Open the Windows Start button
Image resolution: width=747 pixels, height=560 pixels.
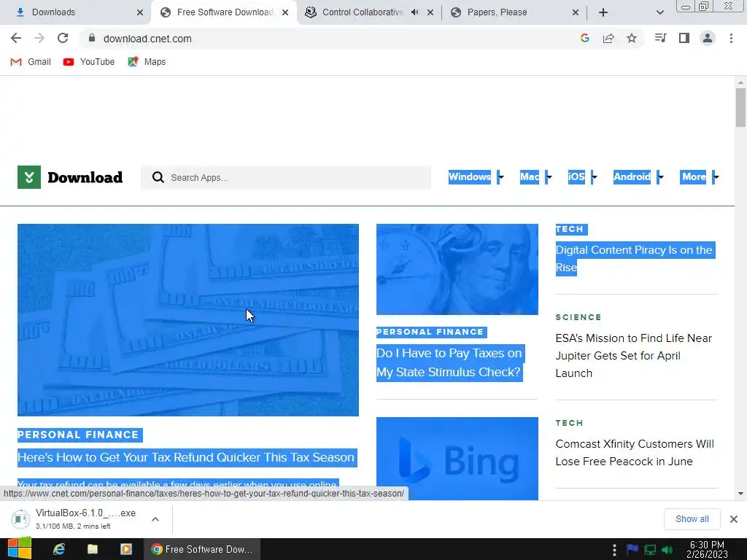tap(20, 549)
